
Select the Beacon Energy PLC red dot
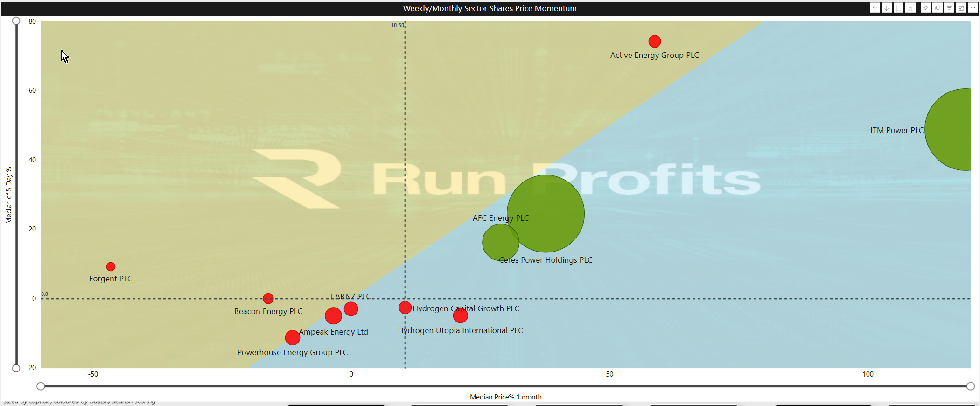coord(268,298)
